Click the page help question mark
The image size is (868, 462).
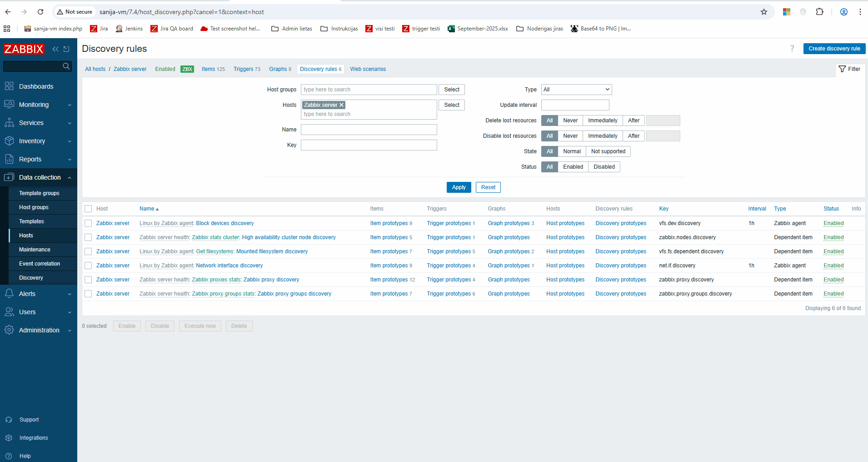click(x=792, y=49)
